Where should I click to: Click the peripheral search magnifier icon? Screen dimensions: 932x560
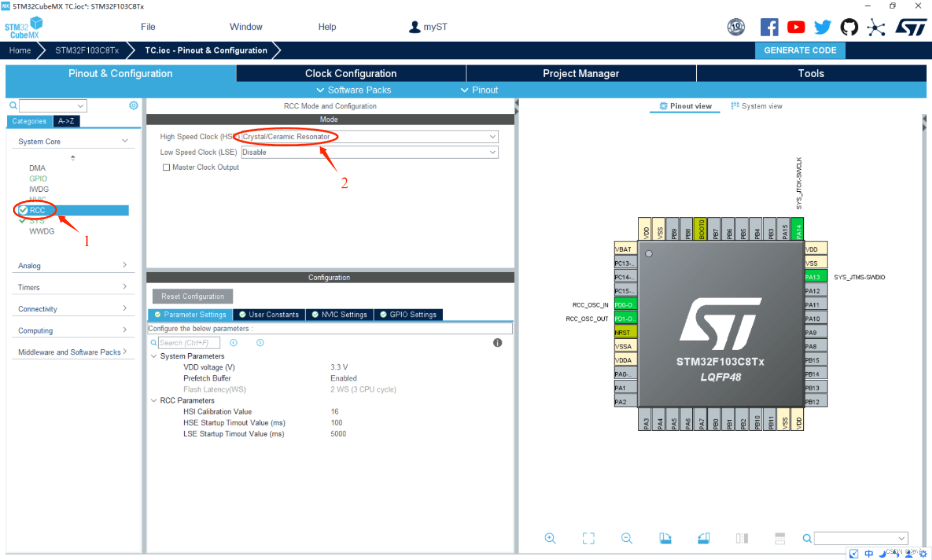(x=13, y=105)
